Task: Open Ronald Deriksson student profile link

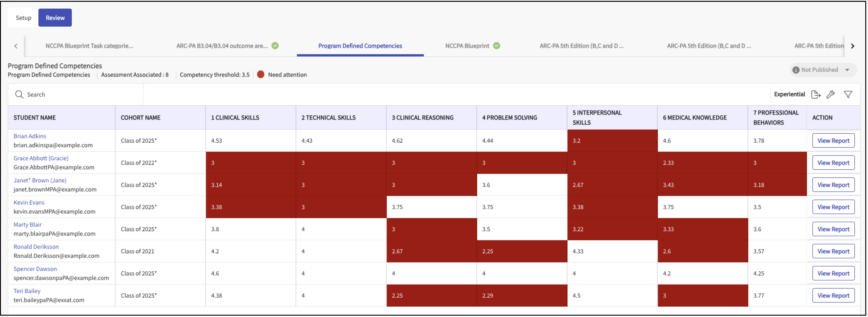Action: 36,247
